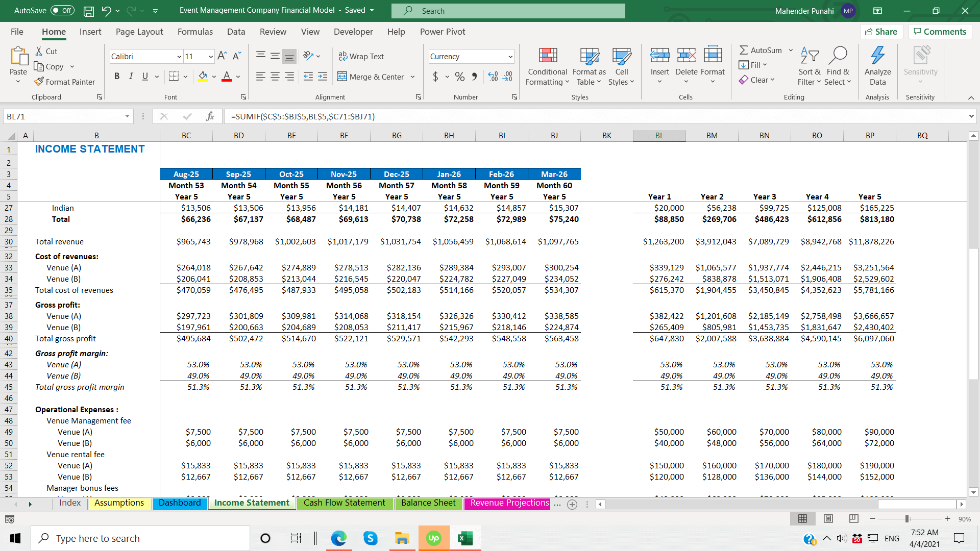Image resolution: width=980 pixels, height=551 pixels.
Task: Click Format as Table icon
Action: pos(589,56)
